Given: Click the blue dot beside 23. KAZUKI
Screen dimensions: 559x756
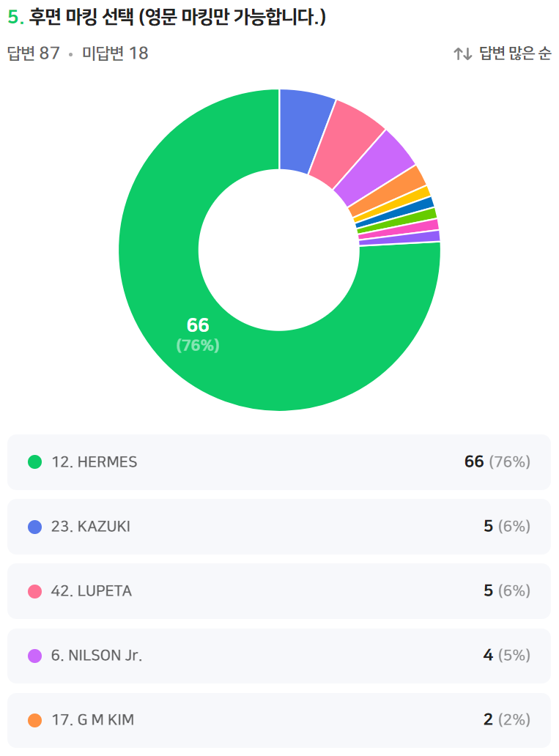Looking at the screenshot, I should (34, 527).
